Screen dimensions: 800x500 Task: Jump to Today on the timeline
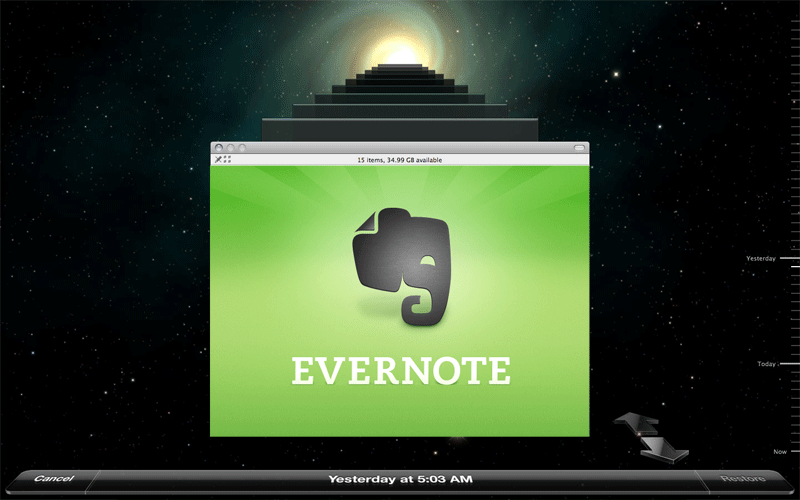pyautogui.click(x=766, y=364)
